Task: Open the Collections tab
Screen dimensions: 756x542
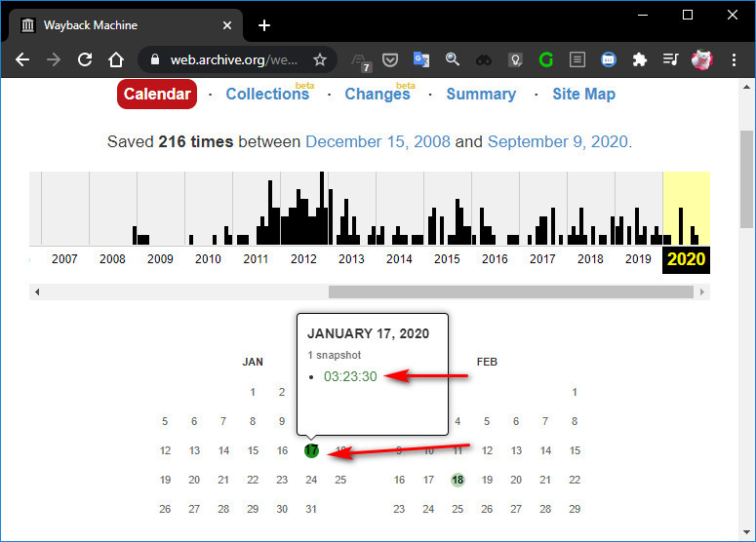Action: coord(267,94)
